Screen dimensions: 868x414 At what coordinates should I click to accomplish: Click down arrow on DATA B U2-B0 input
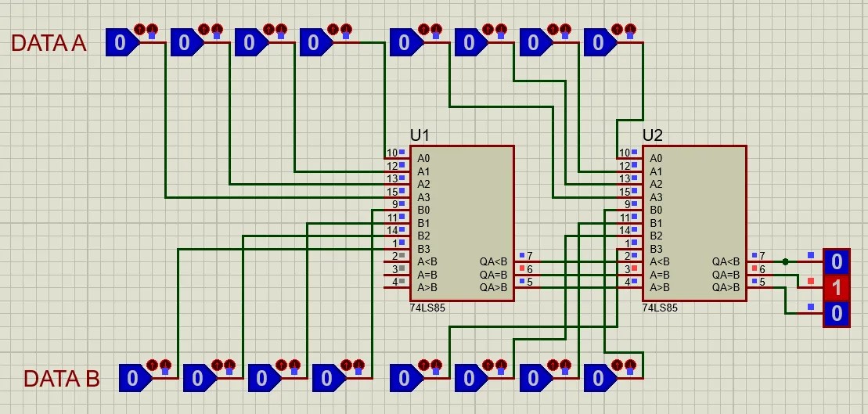click(631, 365)
